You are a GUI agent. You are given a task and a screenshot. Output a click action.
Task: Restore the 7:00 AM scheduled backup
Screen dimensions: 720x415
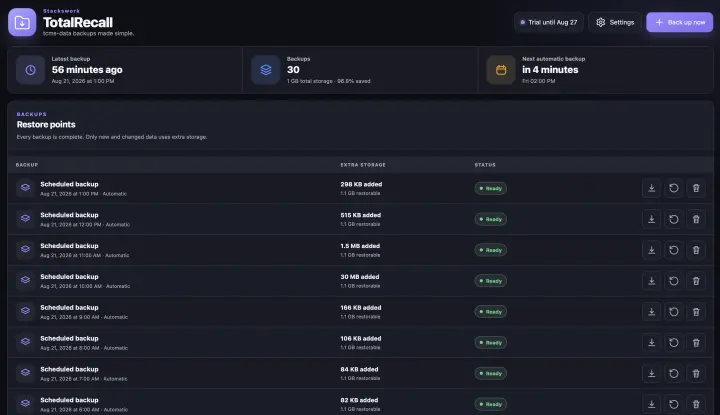674,373
